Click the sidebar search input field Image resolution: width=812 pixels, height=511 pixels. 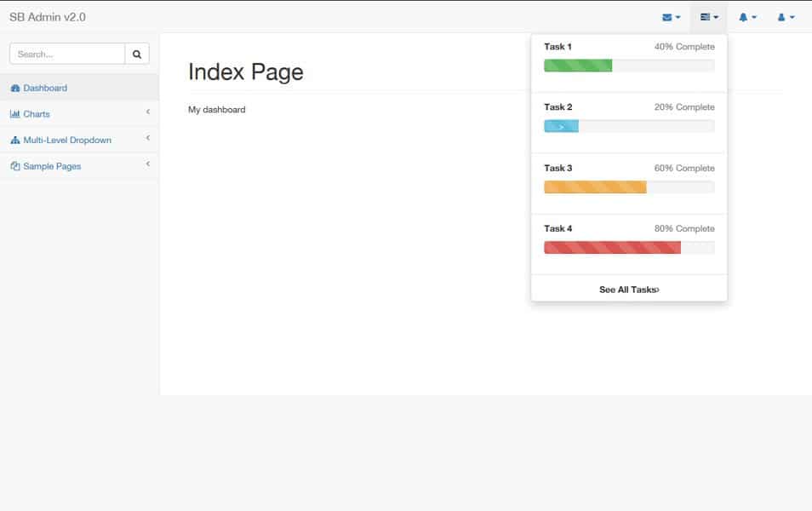pyautogui.click(x=66, y=53)
